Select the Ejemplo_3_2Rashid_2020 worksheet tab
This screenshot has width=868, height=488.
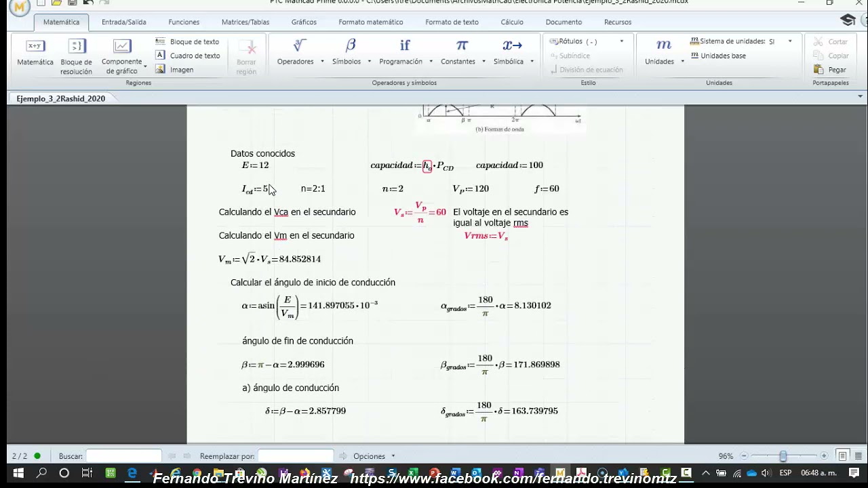(x=61, y=98)
